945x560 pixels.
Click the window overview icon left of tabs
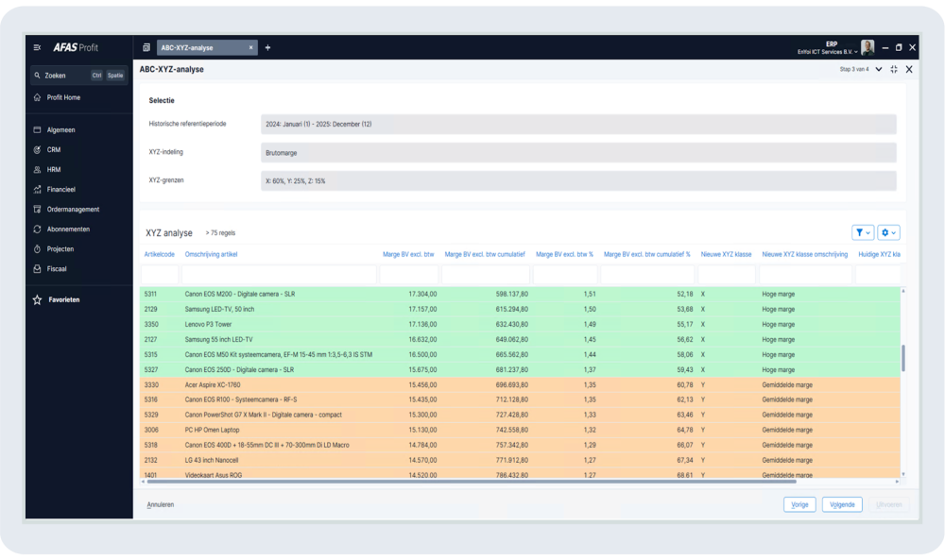pyautogui.click(x=146, y=47)
